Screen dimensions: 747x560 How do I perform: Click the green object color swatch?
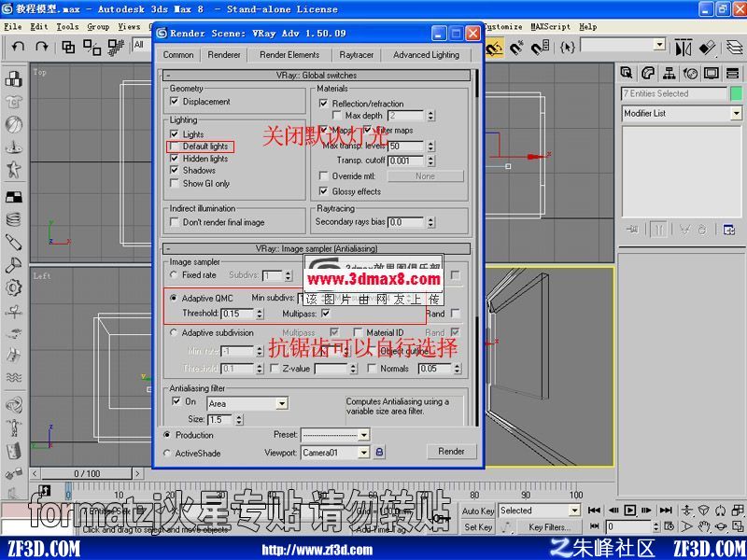click(736, 93)
